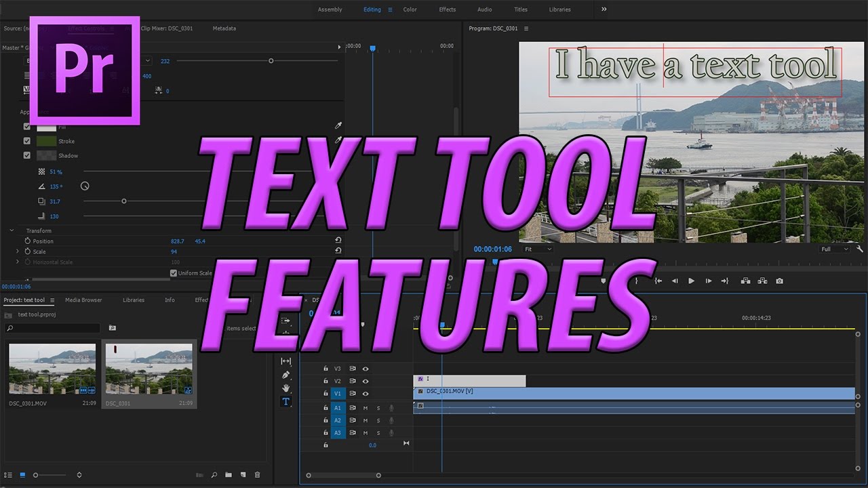Select the Pen tool above the Hand tool
Image resolution: width=868 pixels, height=488 pixels.
pos(285,374)
